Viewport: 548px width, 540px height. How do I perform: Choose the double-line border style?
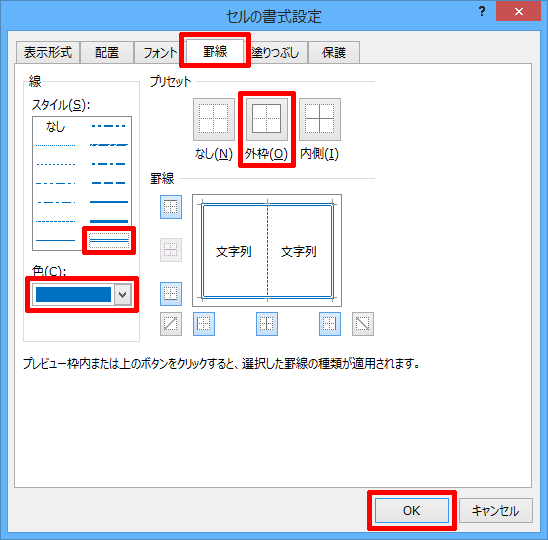[x=109, y=240]
